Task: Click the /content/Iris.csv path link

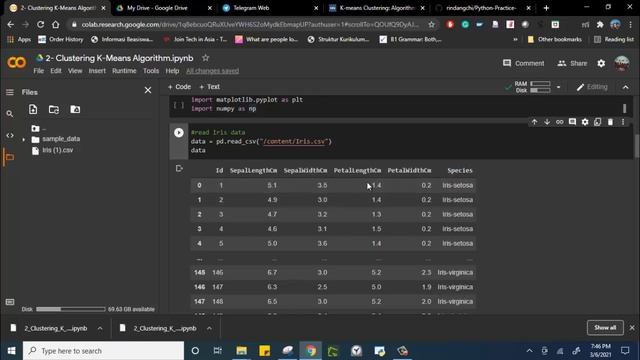Action: tap(294, 142)
